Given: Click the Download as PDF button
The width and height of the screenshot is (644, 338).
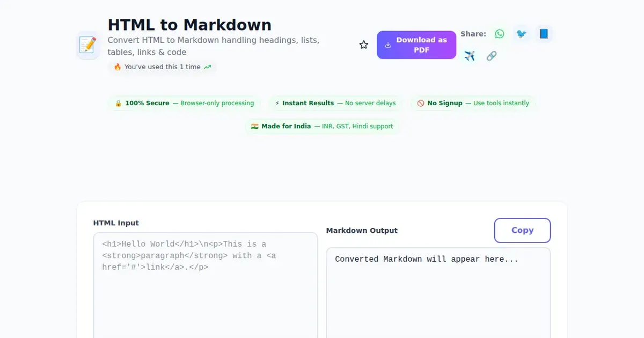Looking at the screenshot, I should (416, 45).
